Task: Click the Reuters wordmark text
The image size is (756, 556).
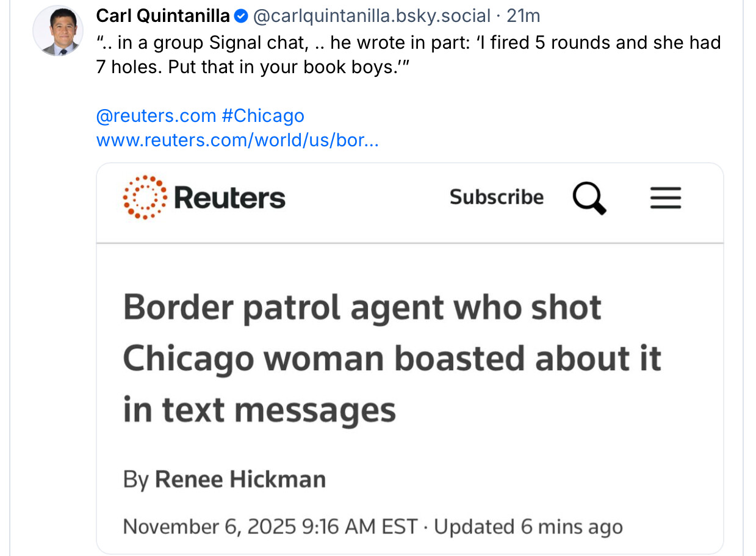Action: pos(229,198)
